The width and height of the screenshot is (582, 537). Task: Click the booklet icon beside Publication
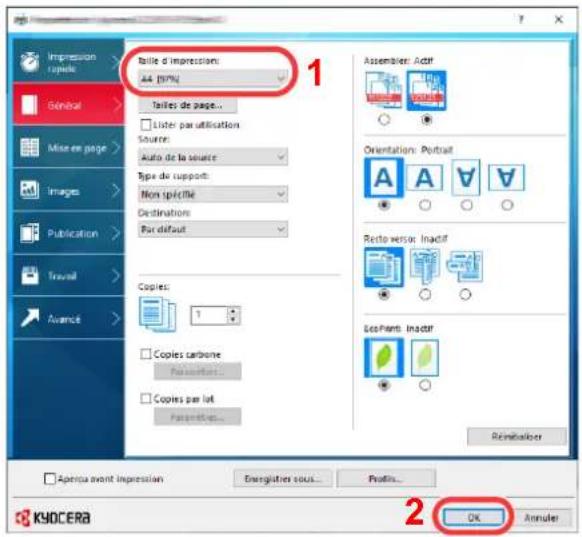29,233
